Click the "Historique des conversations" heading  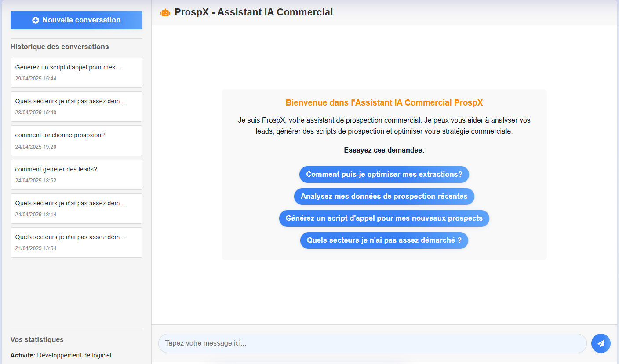(x=59, y=47)
